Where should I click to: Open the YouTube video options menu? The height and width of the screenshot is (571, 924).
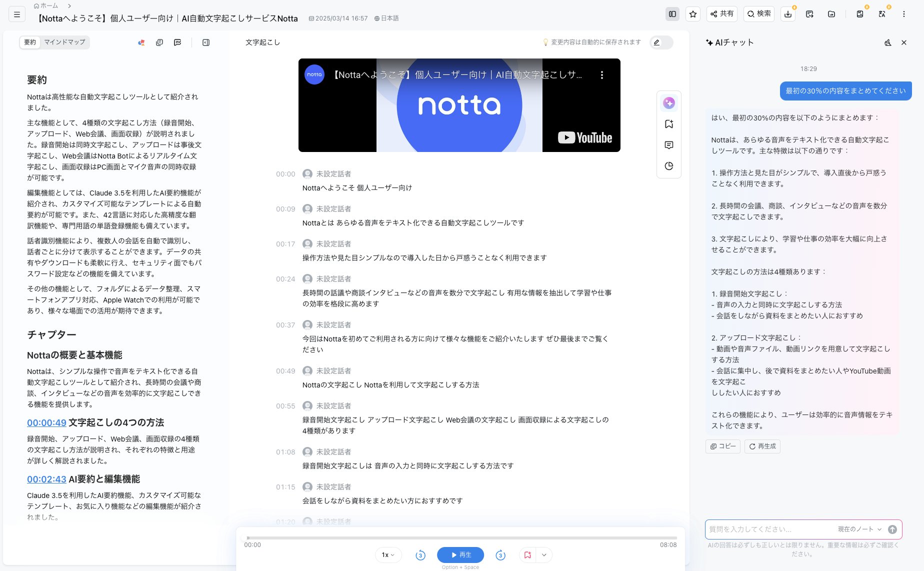pos(601,75)
